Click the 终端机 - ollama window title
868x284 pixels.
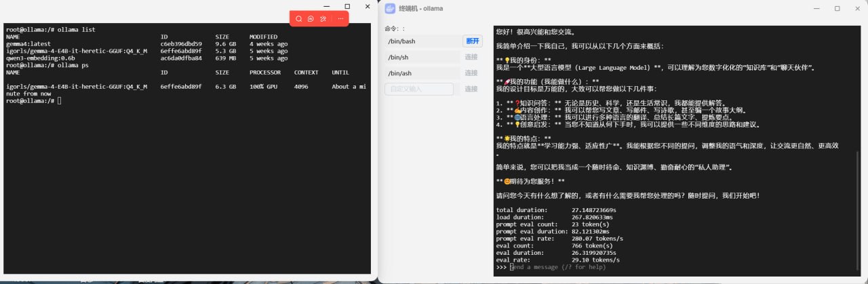(420, 8)
